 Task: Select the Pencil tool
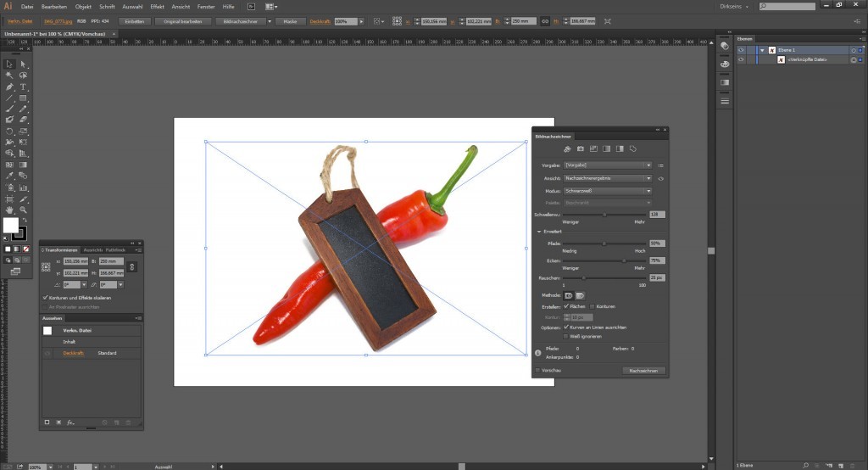pyautogui.click(x=23, y=109)
